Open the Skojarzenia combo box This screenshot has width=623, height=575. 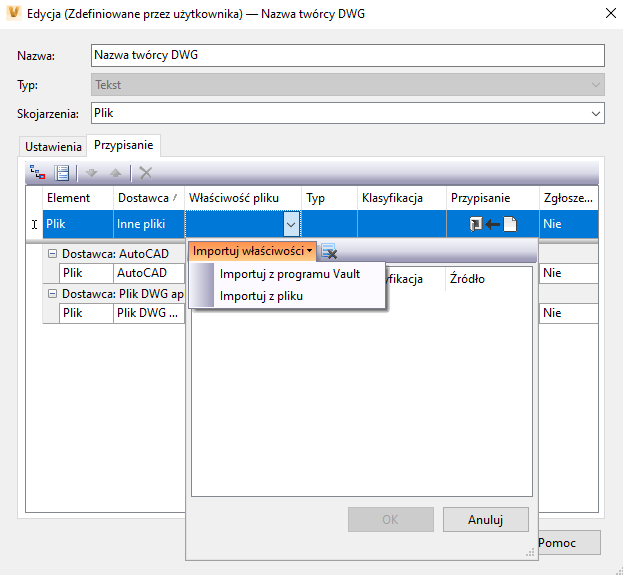(x=348, y=113)
